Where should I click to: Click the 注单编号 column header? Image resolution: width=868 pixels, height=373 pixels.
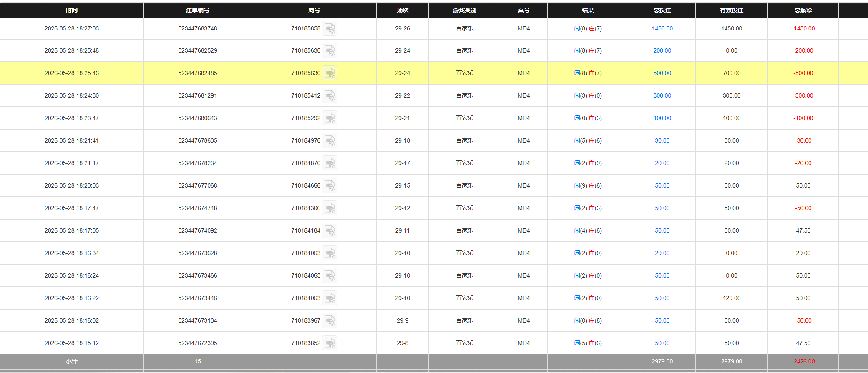198,10
